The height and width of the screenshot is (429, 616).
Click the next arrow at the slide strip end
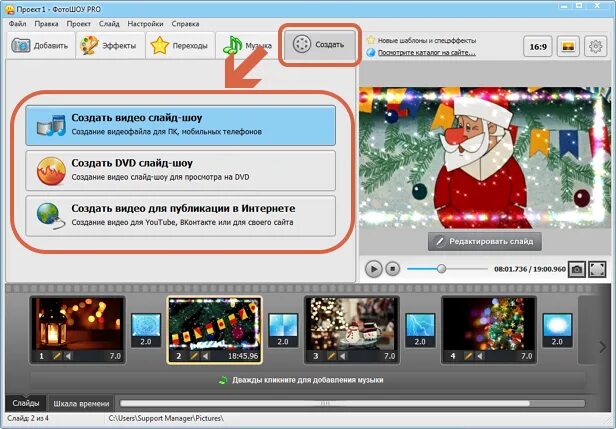pos(602,347)
